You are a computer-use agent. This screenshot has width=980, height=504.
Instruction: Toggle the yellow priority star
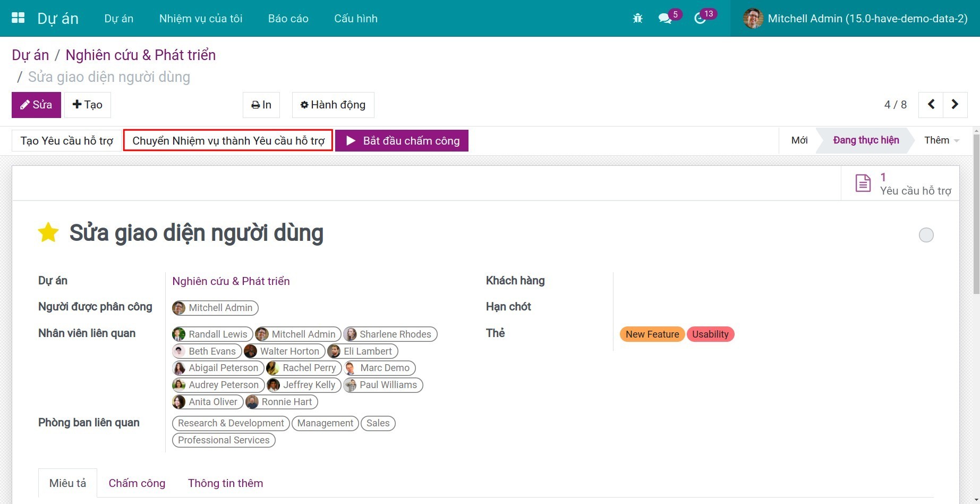[x=48, y=233]
